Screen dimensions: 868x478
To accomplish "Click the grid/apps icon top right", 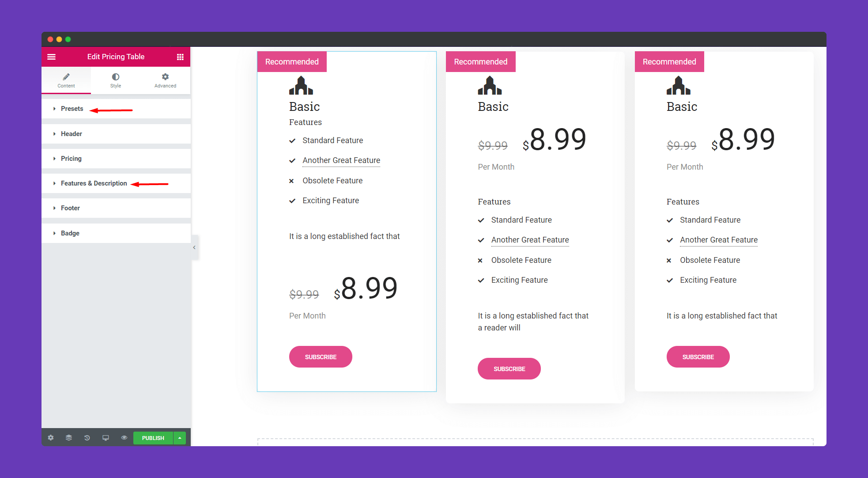I will pyautogui.click(x=181, y=57).
